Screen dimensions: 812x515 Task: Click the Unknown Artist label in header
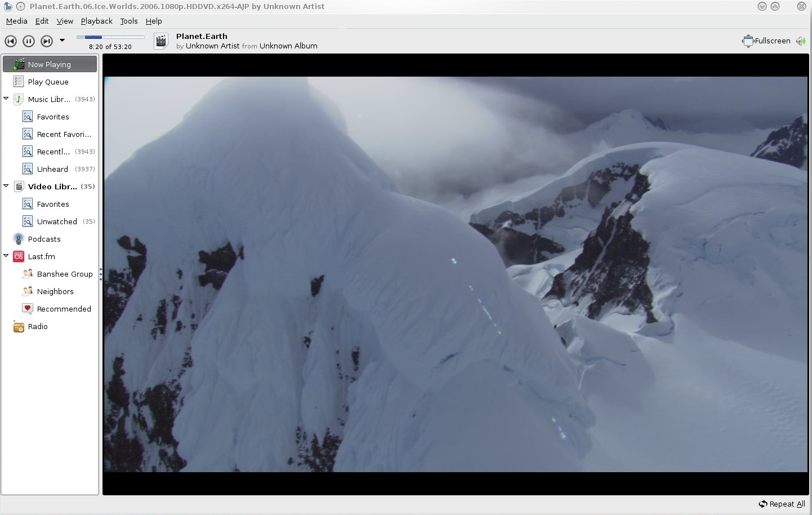coord(213,46)
